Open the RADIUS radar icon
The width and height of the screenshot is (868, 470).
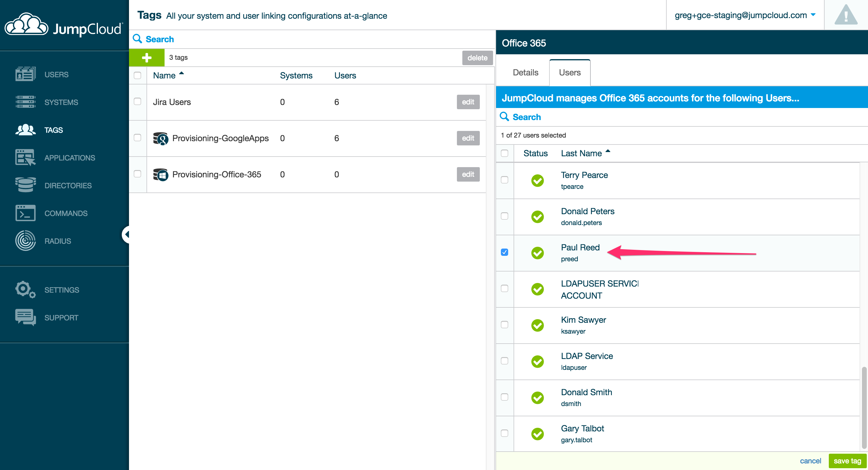pos(25,241)
